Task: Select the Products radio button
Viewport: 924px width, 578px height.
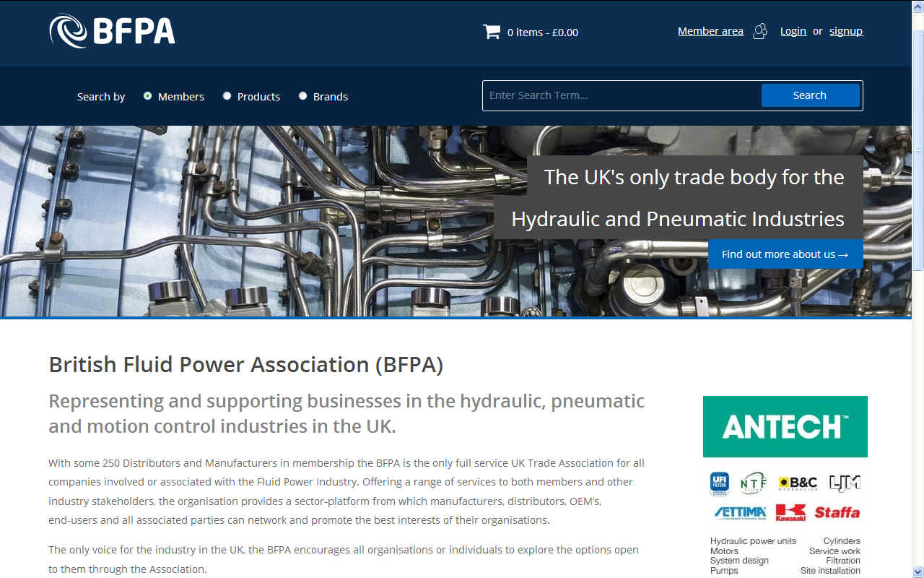Action: point(227,95)
